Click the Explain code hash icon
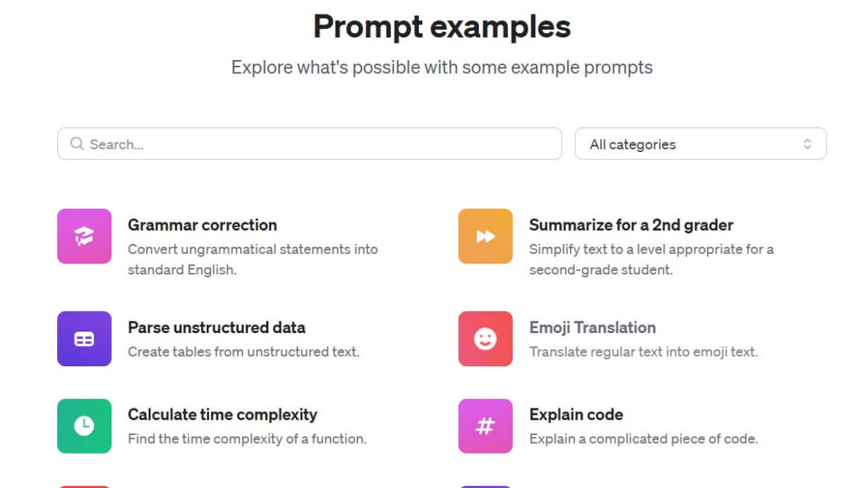This screenshot has height=488, width=868. click(485, 426)
